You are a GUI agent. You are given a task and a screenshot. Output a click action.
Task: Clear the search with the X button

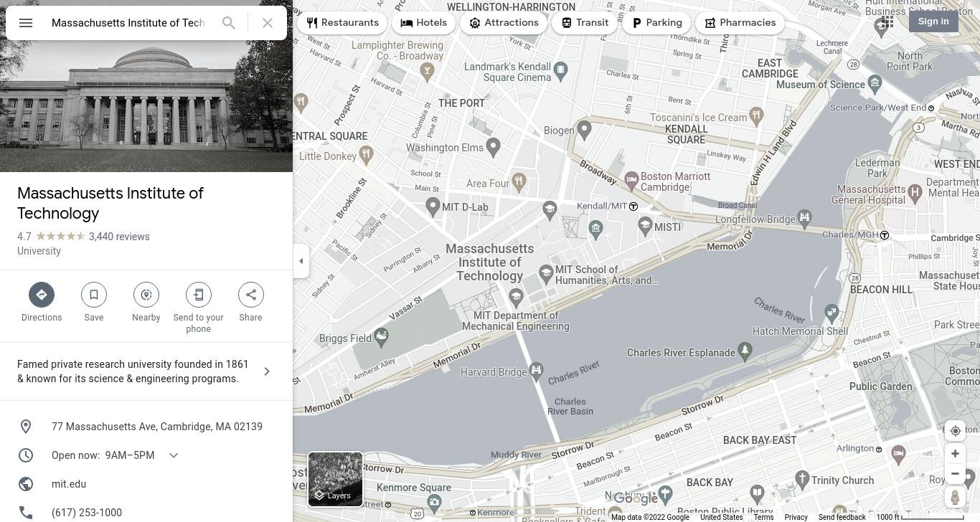point(268,23)
